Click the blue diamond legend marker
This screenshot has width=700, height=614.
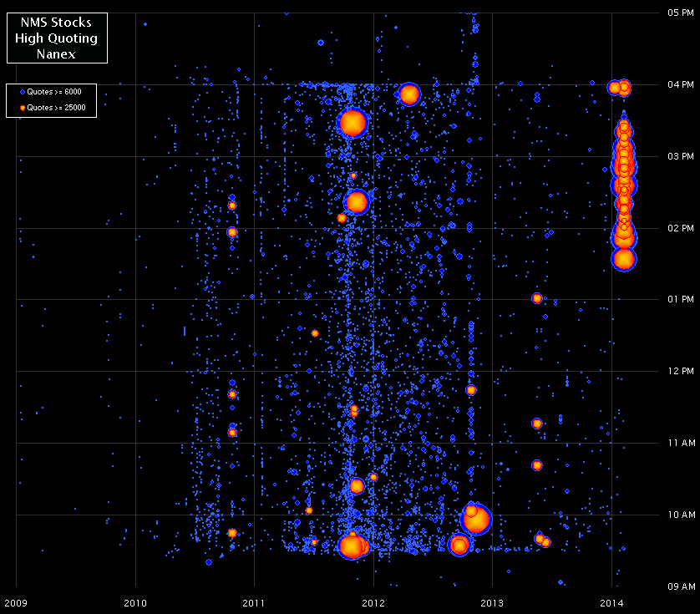coord(23,92)
